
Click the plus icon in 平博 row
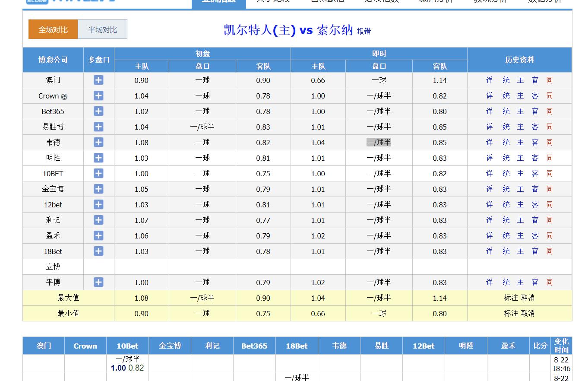pyautogui.click(x=98, y=282)
